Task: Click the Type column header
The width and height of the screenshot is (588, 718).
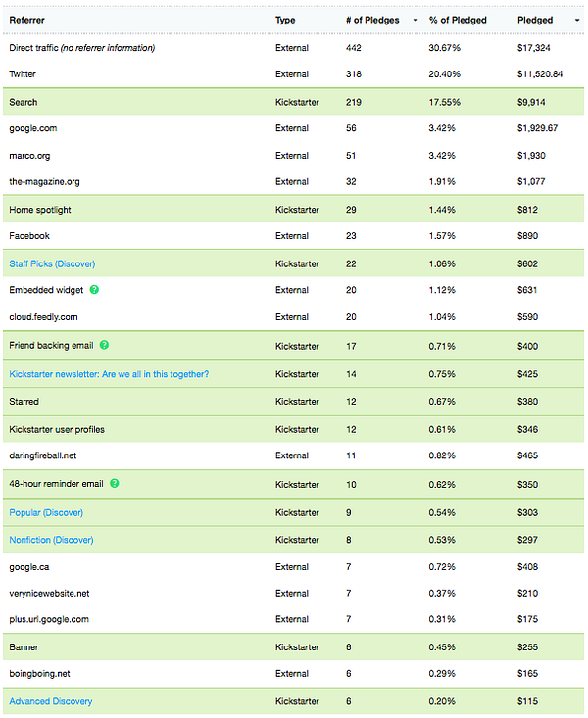Action: (285, 21)
